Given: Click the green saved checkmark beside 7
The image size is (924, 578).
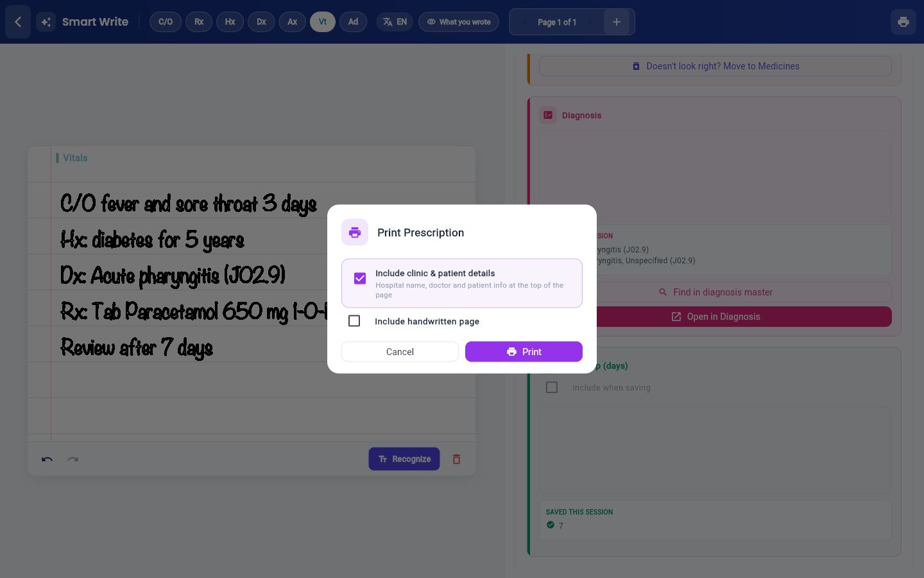Looking at the screenshot, I should click(551, 525).
